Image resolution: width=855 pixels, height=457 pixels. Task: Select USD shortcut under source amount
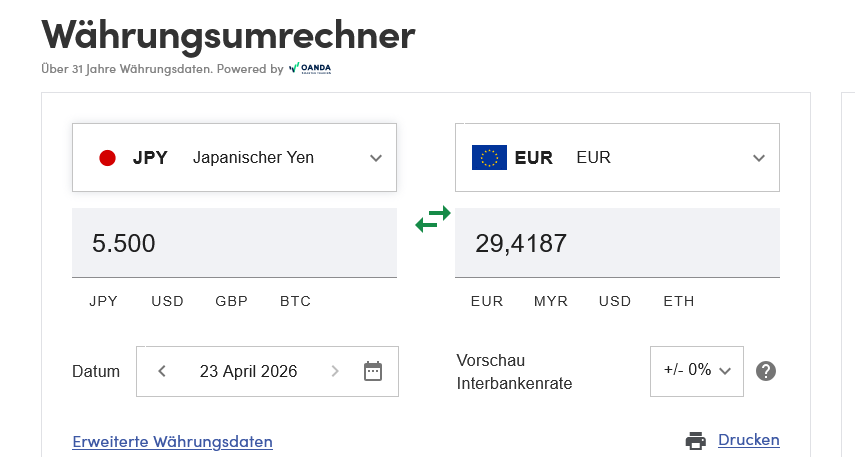(167, 301)
